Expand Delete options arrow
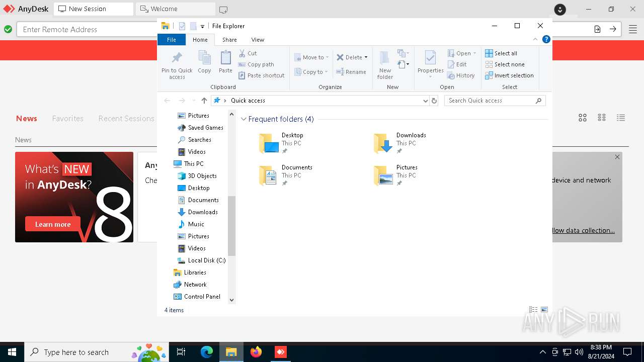The height and width of the screenshot is (362, 644). [366, 57]
